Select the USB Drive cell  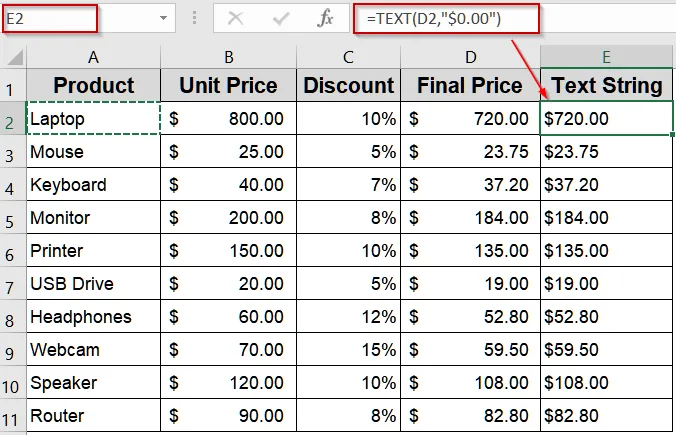point(94,283)
